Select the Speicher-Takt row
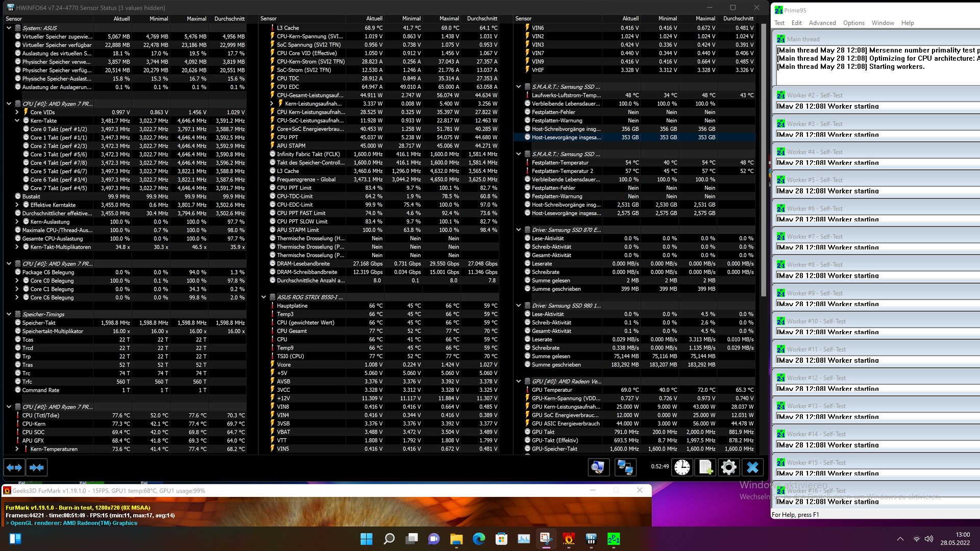Viewport: 980px width, 551px height. coord(125,323)
